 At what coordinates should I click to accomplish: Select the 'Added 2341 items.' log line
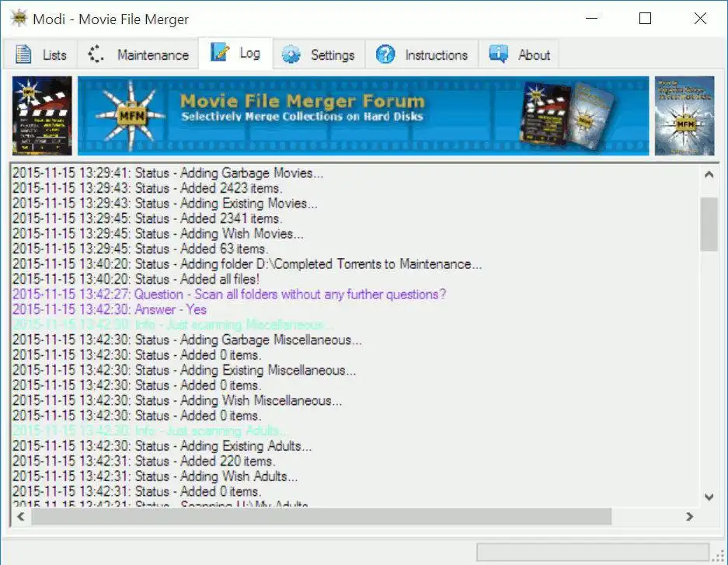[x=147, y=218]
